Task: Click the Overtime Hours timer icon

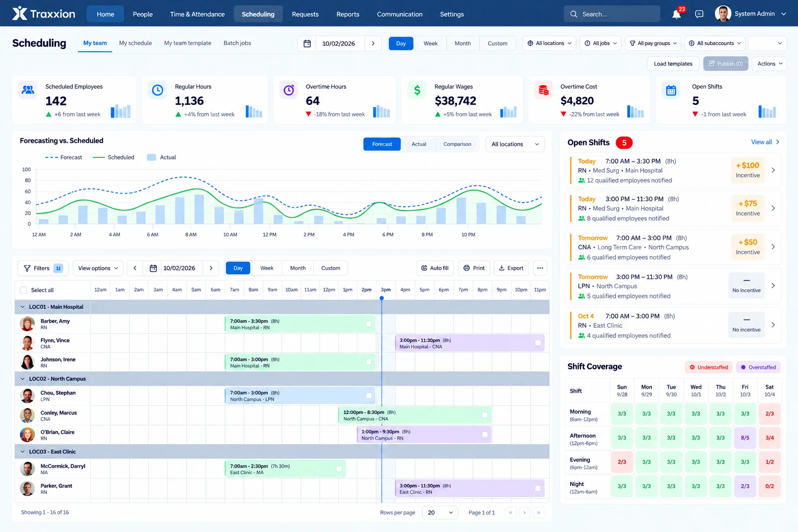Action: coord(289,90)
